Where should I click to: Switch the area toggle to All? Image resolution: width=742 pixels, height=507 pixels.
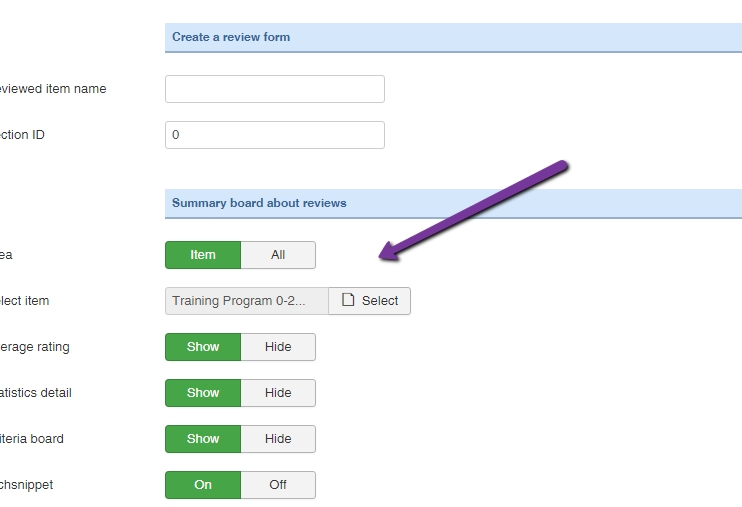pos(278,255)
